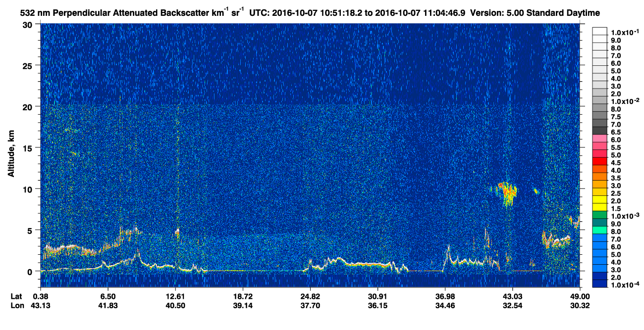Viewport: 644px width, 330px height.
Task: Click colorbar label 1.0x10⁻²
Action: click(624, 102)
